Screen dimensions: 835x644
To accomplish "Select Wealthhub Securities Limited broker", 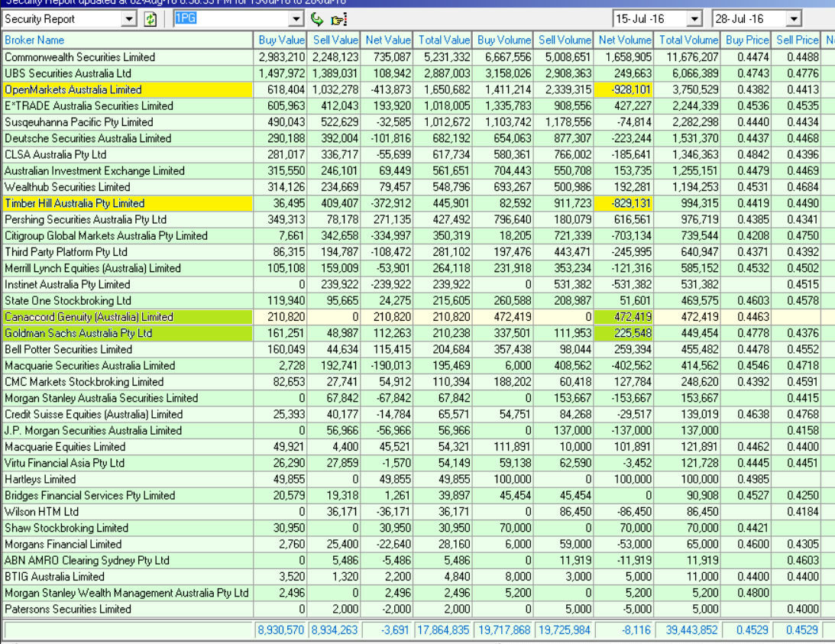I will 67,187.
